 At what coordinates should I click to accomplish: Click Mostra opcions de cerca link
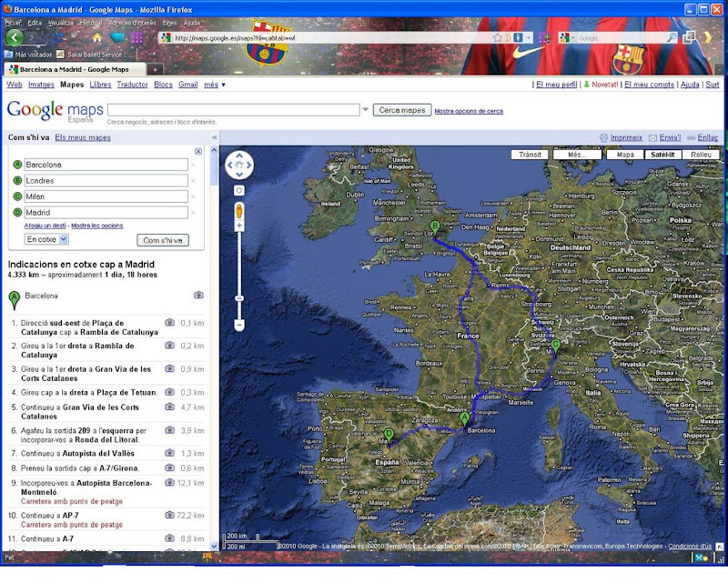[x=469, y=111]
